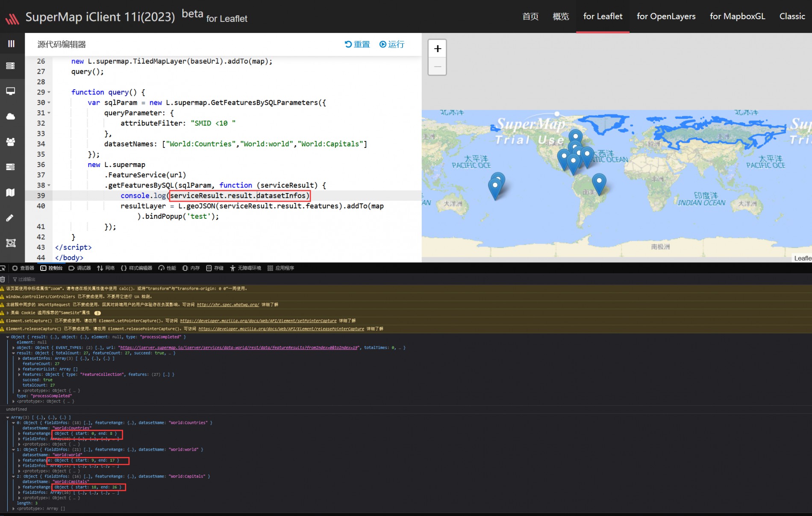Click the SuperMap red logo icon
812x516 pixels.
[12, 18]
